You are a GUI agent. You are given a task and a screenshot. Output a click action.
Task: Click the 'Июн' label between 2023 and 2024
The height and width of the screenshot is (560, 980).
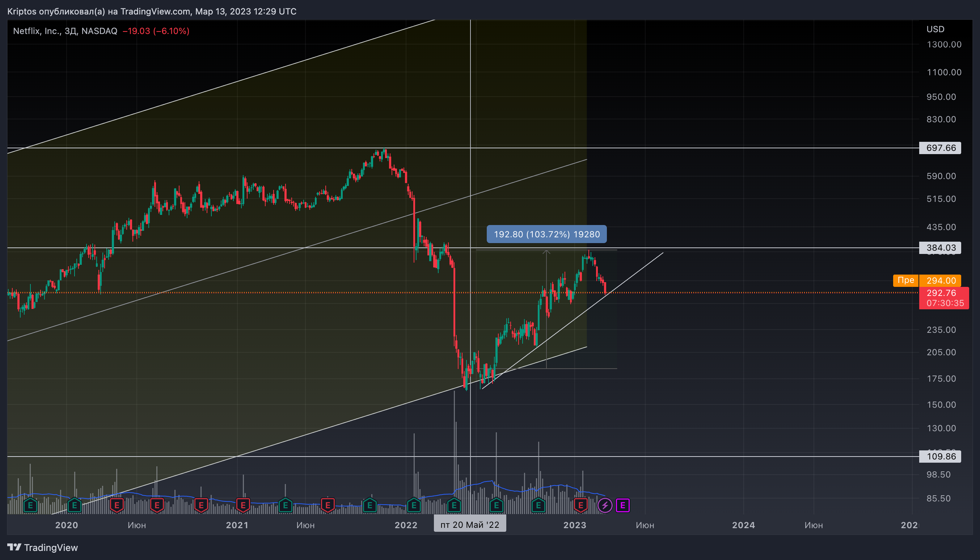[x=645, y=525]
